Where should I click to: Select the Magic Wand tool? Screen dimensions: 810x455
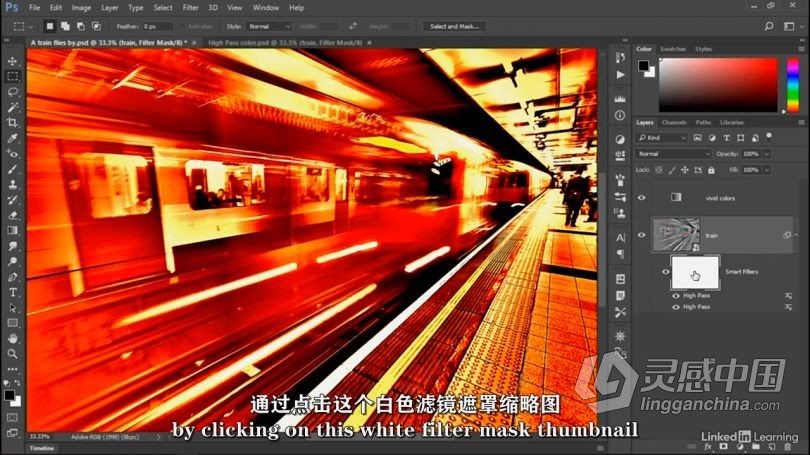click(12, 107)
